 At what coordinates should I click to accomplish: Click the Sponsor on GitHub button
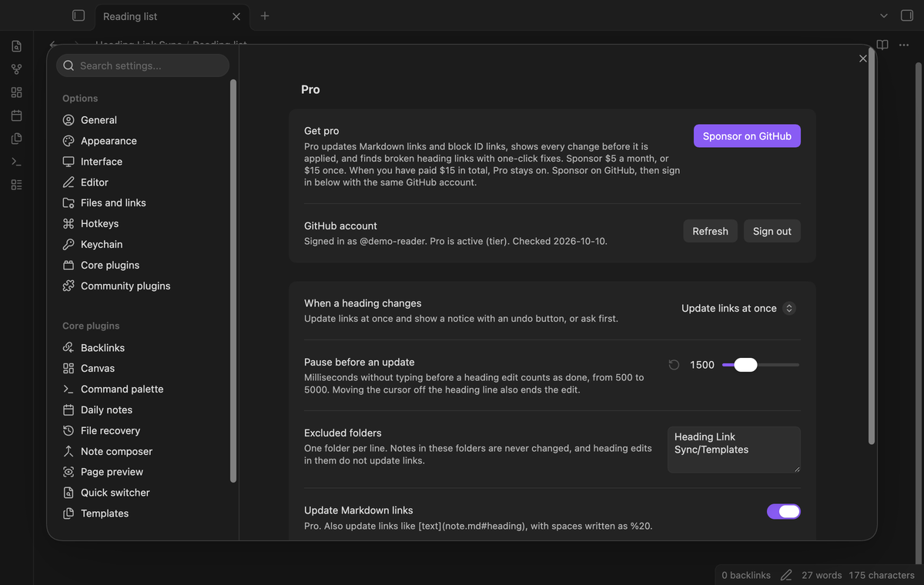[x=747, y=136]
